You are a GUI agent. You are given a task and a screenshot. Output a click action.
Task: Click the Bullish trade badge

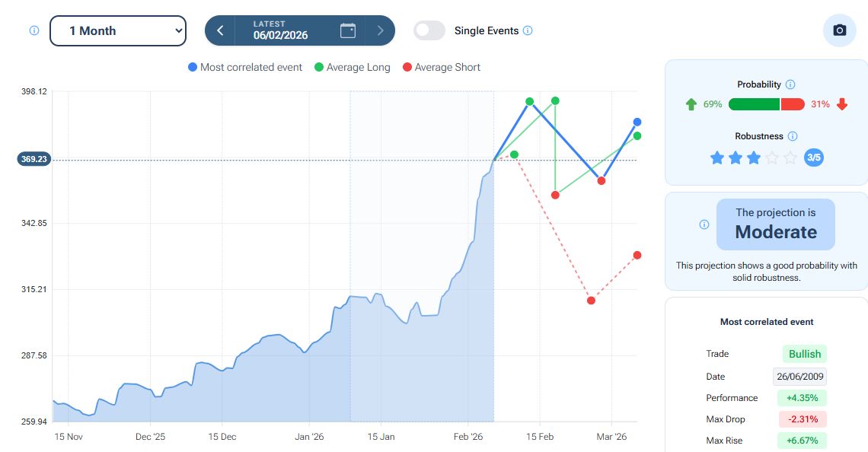[x=804, y=354]
